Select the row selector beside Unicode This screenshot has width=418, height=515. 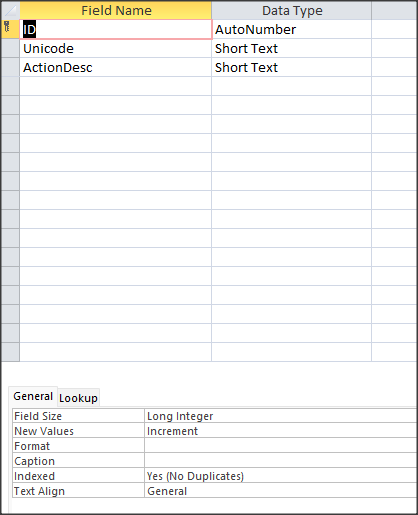10,49
